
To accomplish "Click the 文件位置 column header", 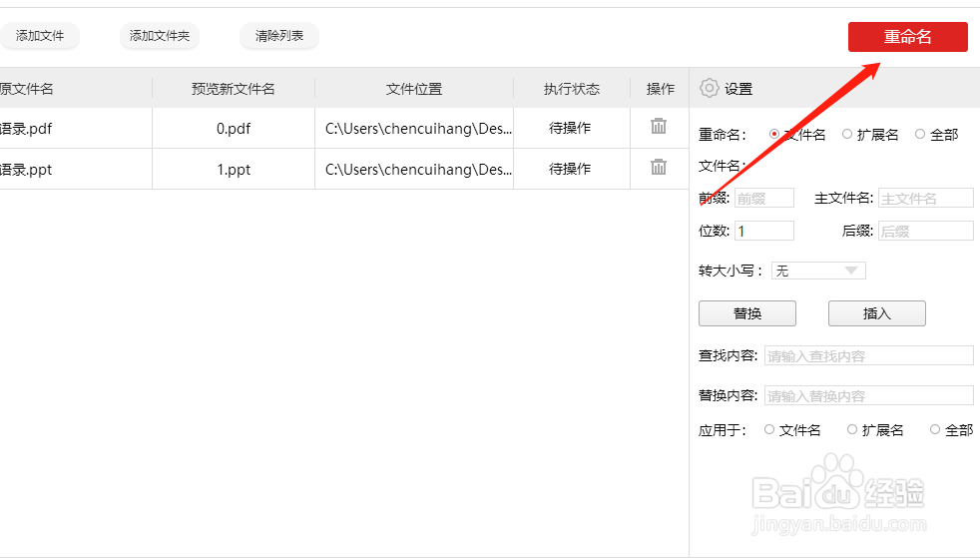I will tap(414, 88).
